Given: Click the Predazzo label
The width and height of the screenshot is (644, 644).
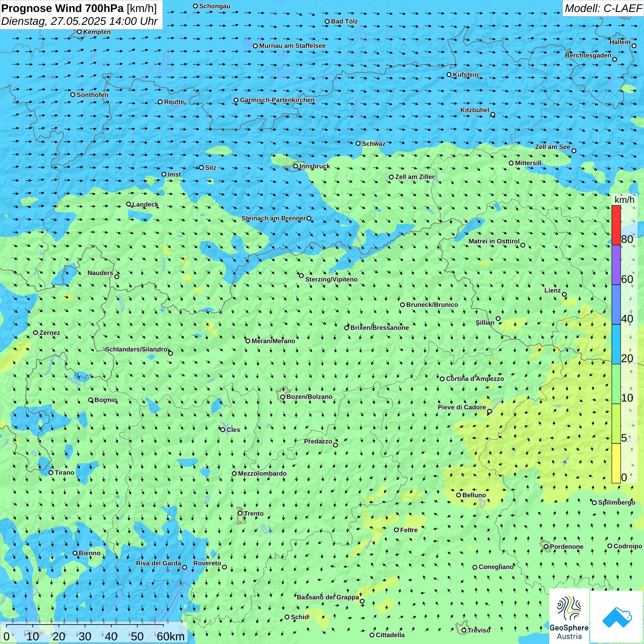Looking at the screenshot, I should tap(318, 441).
